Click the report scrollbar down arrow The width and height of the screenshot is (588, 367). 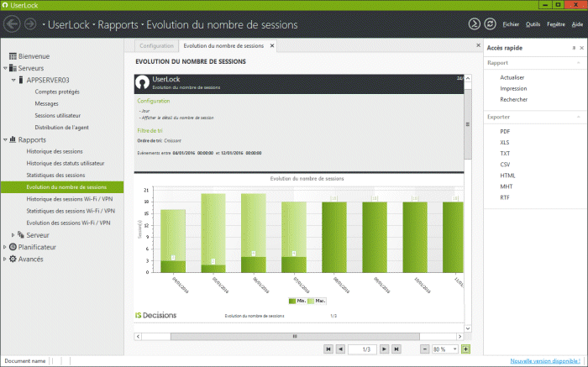coord(468,328)
